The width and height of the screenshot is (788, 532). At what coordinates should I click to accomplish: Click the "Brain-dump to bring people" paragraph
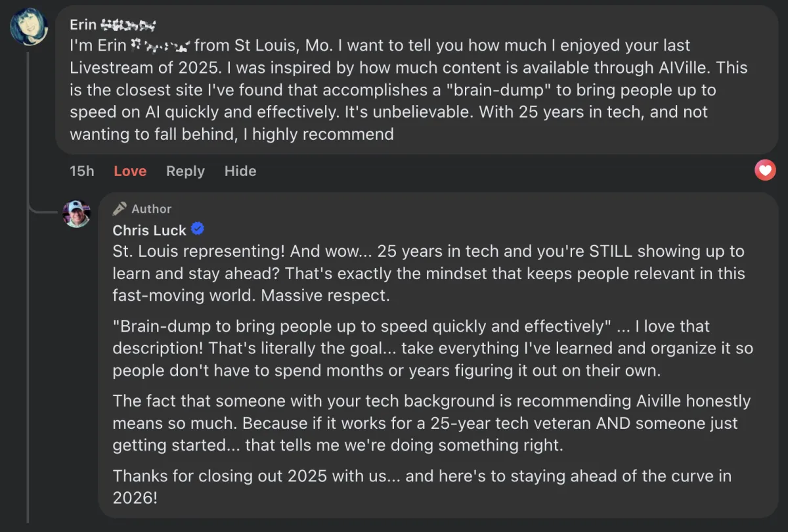pyautogui.click(x=427, y=348)
